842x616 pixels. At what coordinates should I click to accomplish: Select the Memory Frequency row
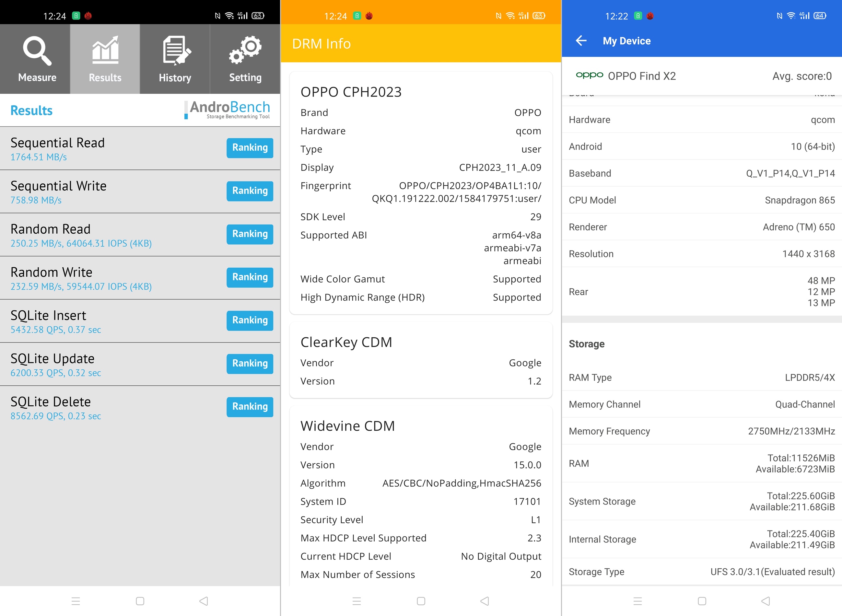click(702, 431)
